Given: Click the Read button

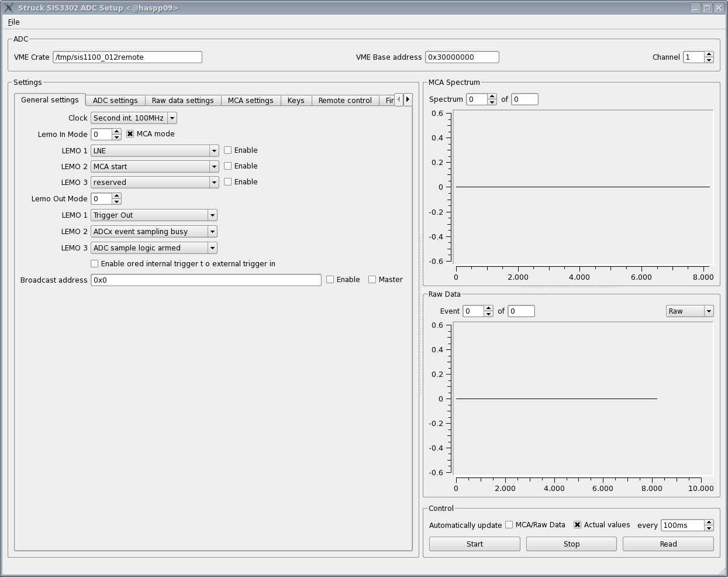Looking at the screenshot, I should coord(668,544).
